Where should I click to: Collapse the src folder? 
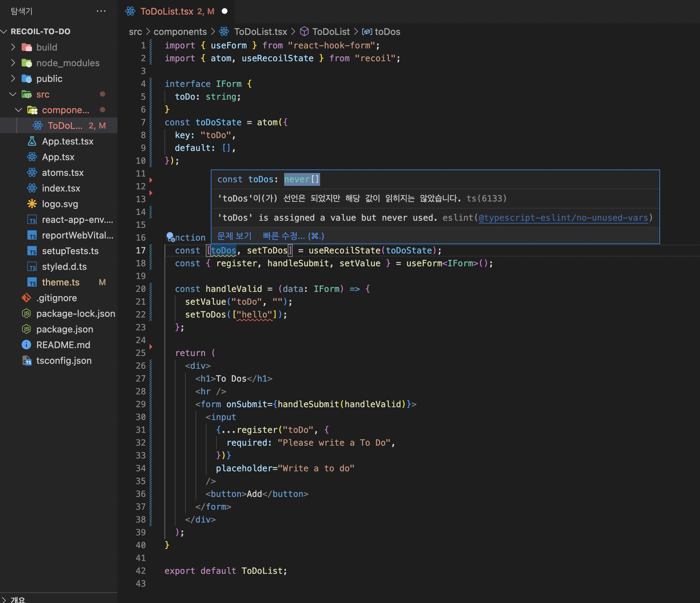point(13,94)
